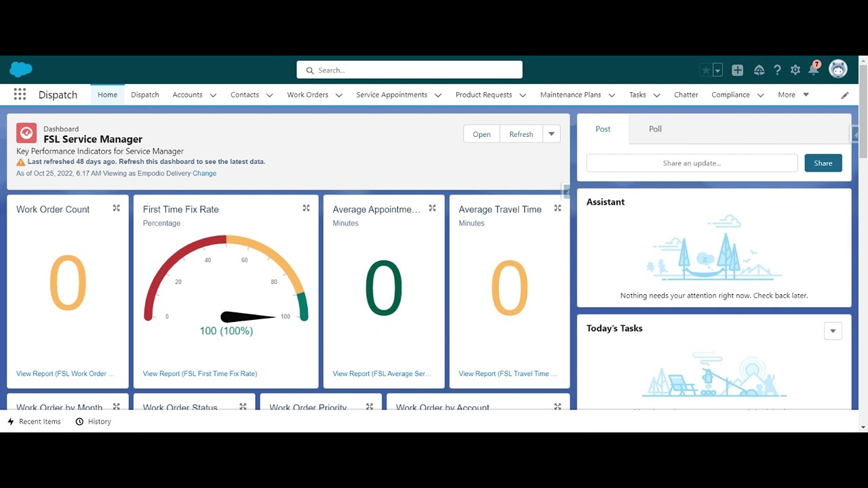Expand the First Time Fix Rate widget
868x488 pixels.
point(307,209)
